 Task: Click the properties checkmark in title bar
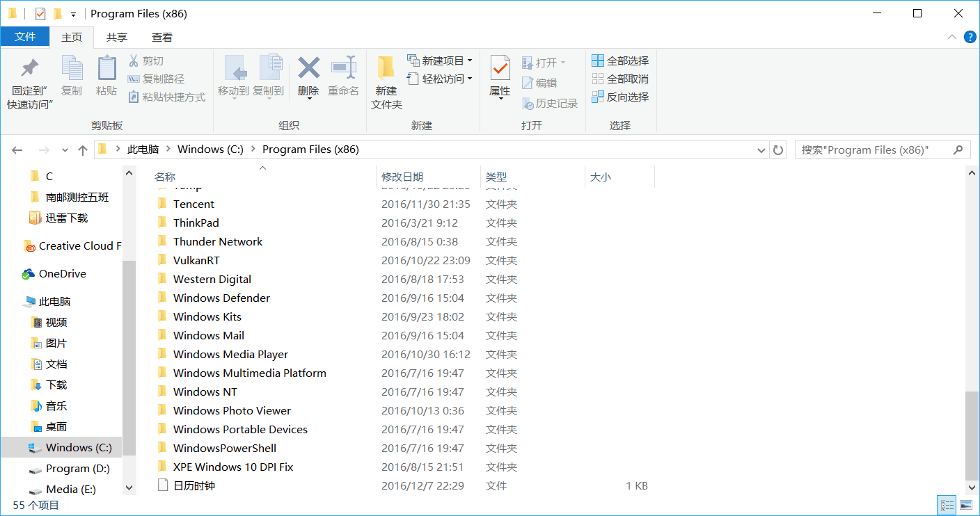[x=40, y=13]
